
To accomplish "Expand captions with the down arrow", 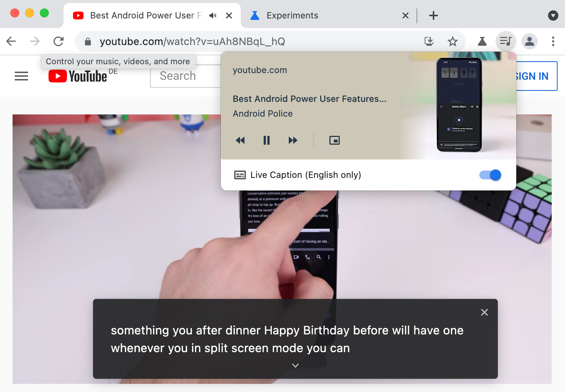I will (x=295, y=365).
